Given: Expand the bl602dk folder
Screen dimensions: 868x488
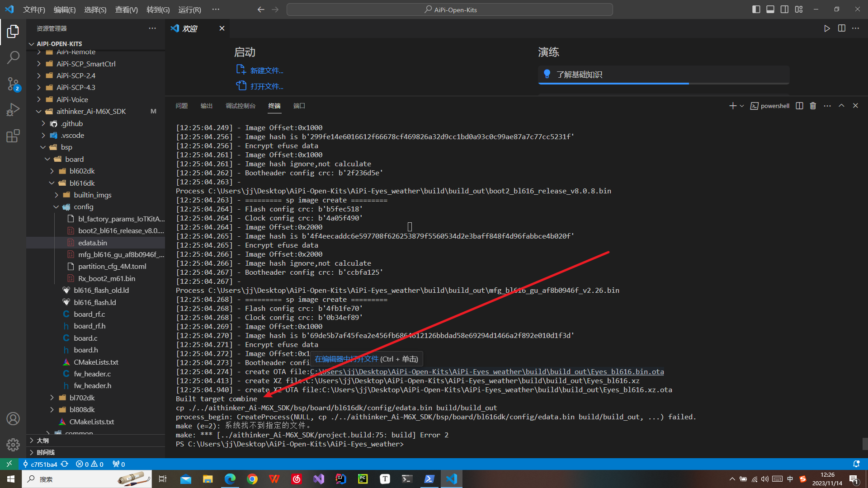Looking at the screenshot, I should (82, 171).
